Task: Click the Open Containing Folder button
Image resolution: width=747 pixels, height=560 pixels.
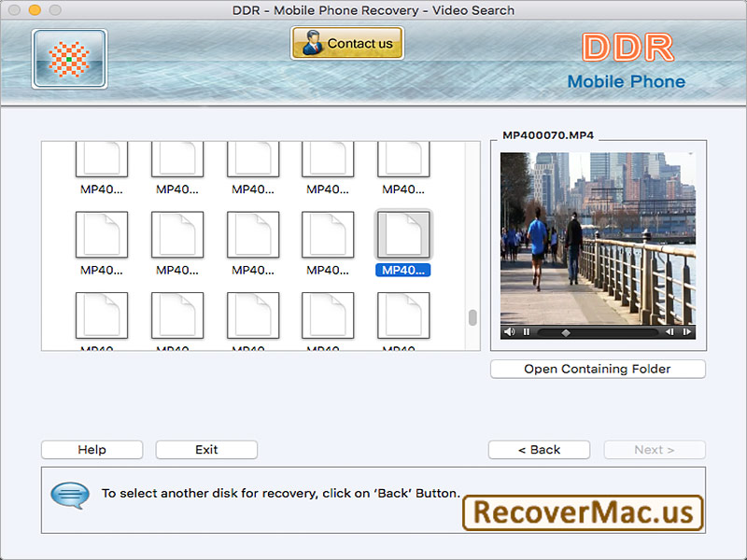Action: (x=598, y=369)
